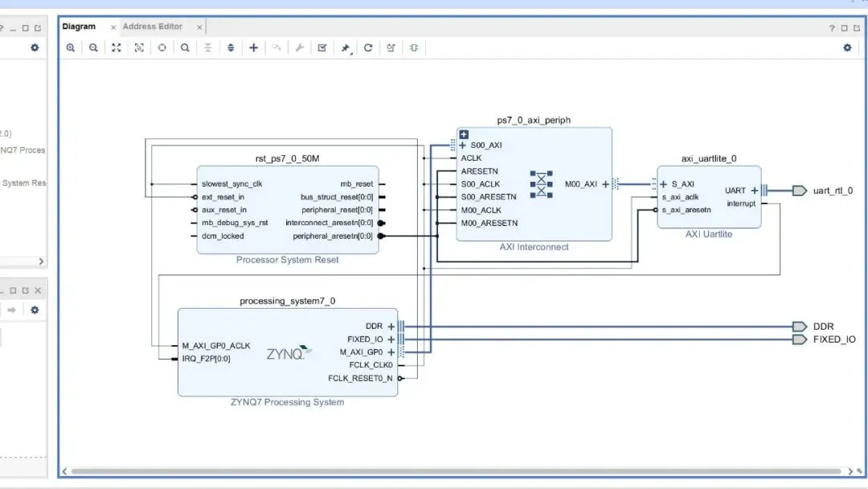Zoom out of the block diagram

(x=93, y=47)
